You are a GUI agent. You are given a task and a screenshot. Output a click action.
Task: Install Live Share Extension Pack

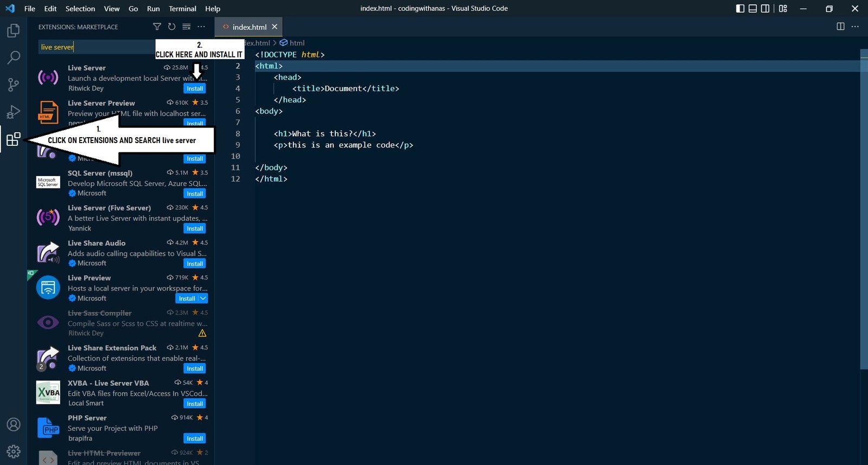pyautogui.click(x=195, y=369)
